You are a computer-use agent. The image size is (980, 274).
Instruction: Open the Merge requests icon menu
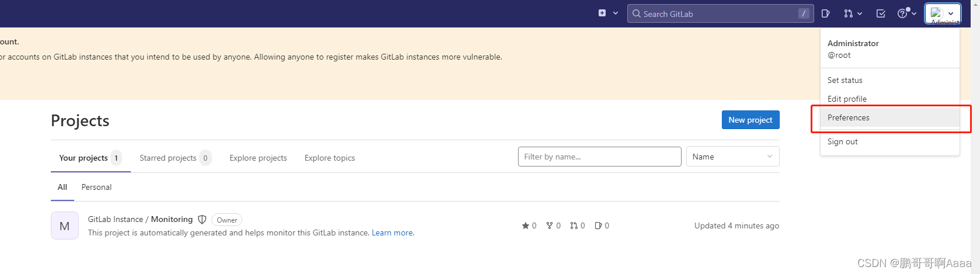click(x=849, y=13)
